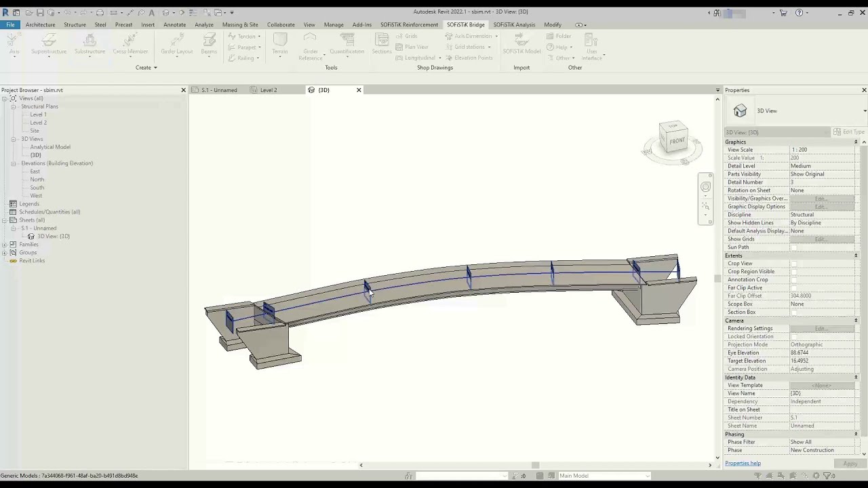Collapse the Views (all) tree node
Image resolution: width=868 pixels, height=488 pixels.
(5, 98)
